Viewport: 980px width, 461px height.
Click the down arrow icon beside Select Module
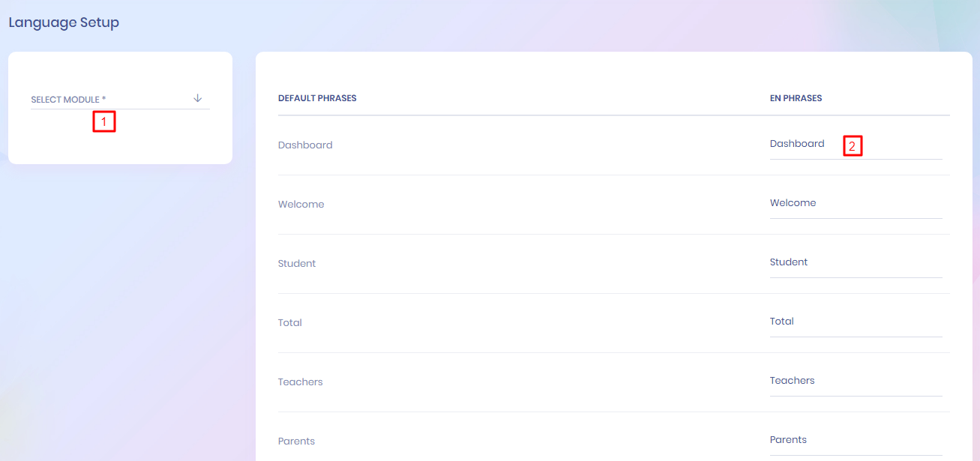coord(198,98)
